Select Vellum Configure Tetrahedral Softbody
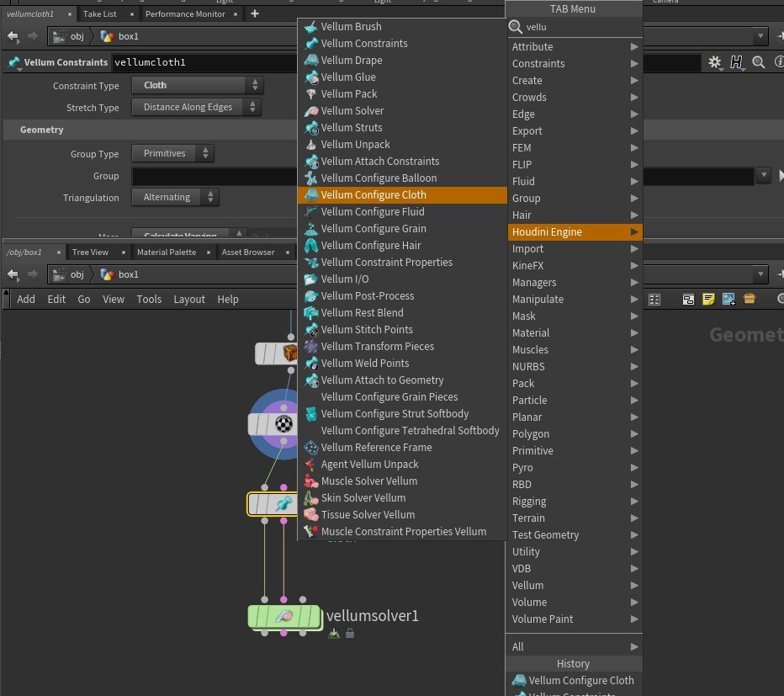This screenshot has width=784, height=696. (402, 431)
